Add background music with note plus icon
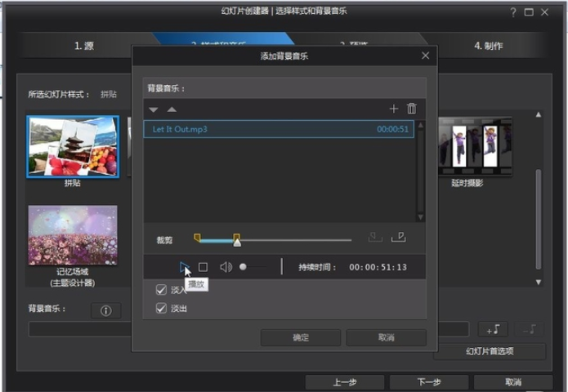The width and height of the screenshot is (568, 392). tap(493, 329)
